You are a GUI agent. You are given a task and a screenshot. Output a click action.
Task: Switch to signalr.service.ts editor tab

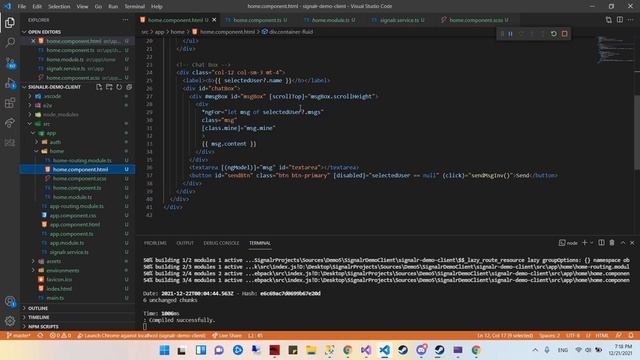(401, 20)
